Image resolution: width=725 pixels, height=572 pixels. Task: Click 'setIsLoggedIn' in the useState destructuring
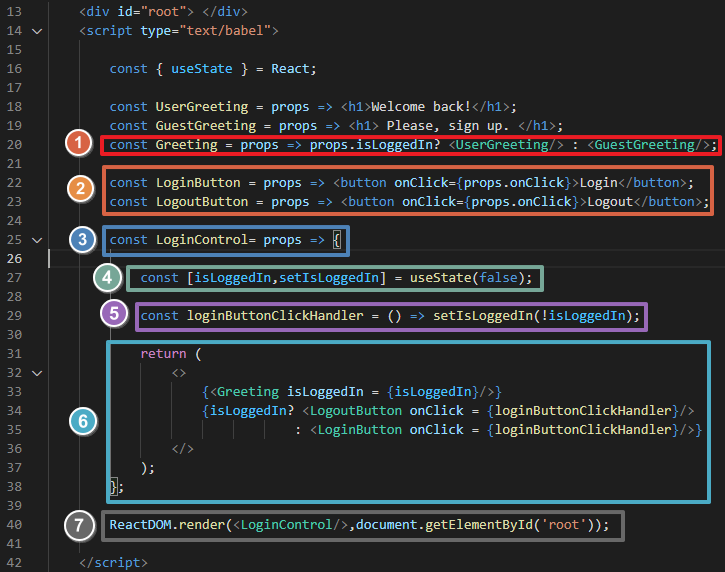coord(329,277)
